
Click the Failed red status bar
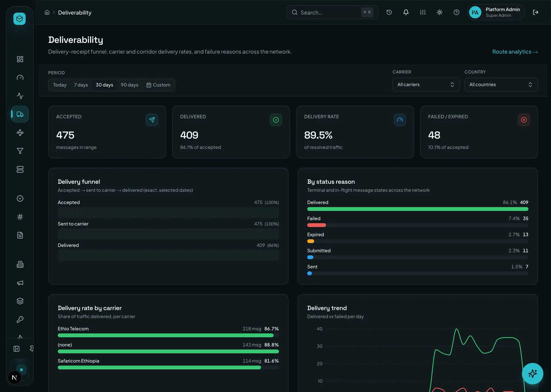pos(317,225)
